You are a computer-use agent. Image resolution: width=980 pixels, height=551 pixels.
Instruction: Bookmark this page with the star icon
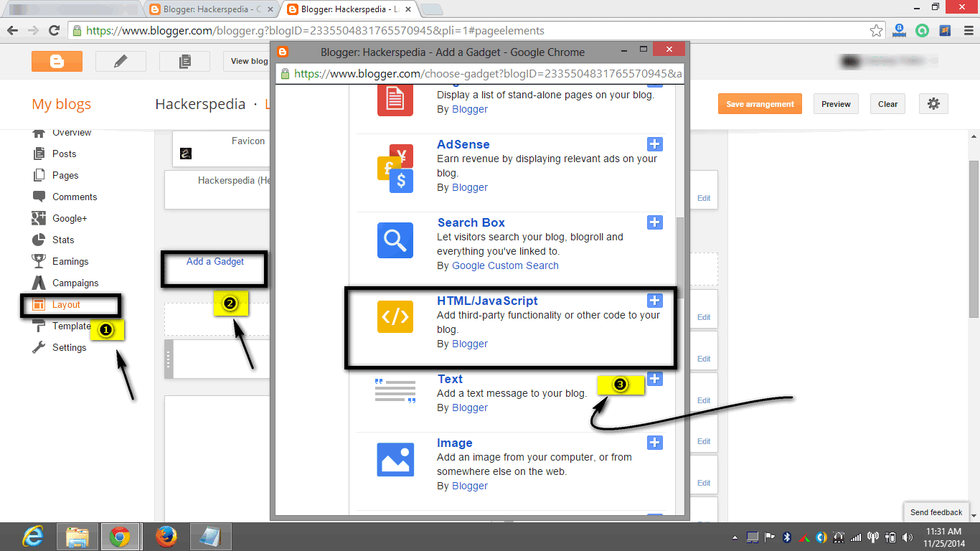(x=876, y=31)
